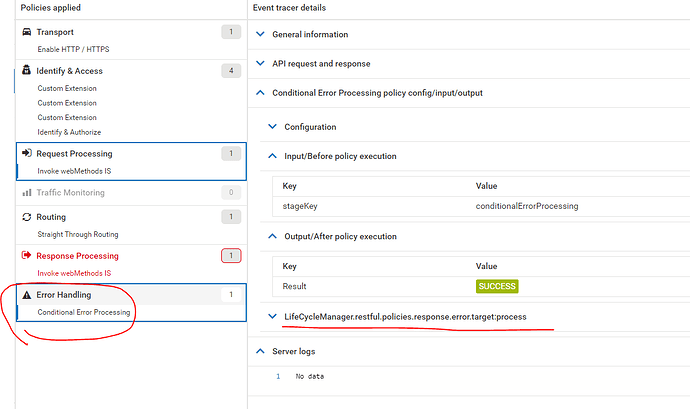Open the Identify & Authorize policy

69,132
